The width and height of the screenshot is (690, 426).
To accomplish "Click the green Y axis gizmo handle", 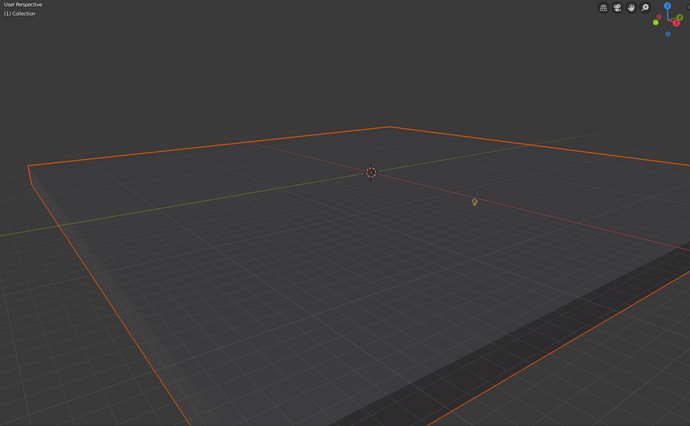I will click(680, 17).
